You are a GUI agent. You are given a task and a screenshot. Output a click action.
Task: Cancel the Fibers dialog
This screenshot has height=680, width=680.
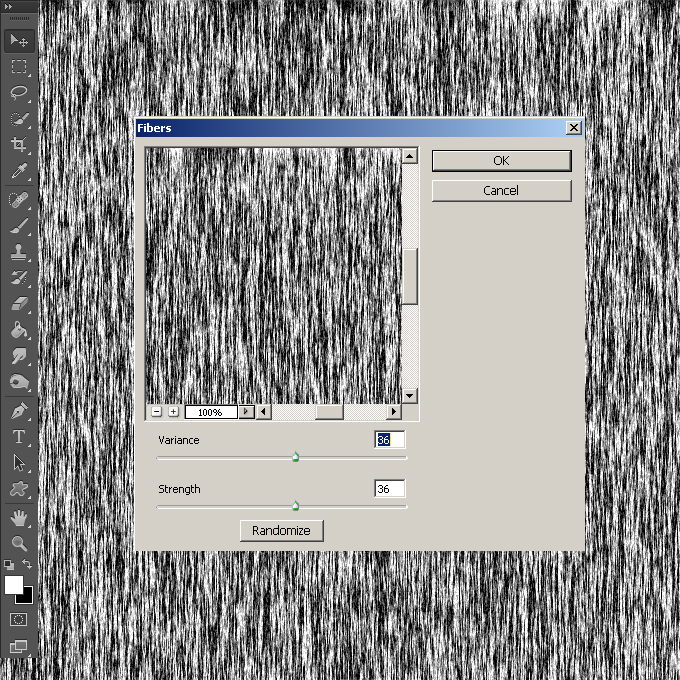pos(501,191)
